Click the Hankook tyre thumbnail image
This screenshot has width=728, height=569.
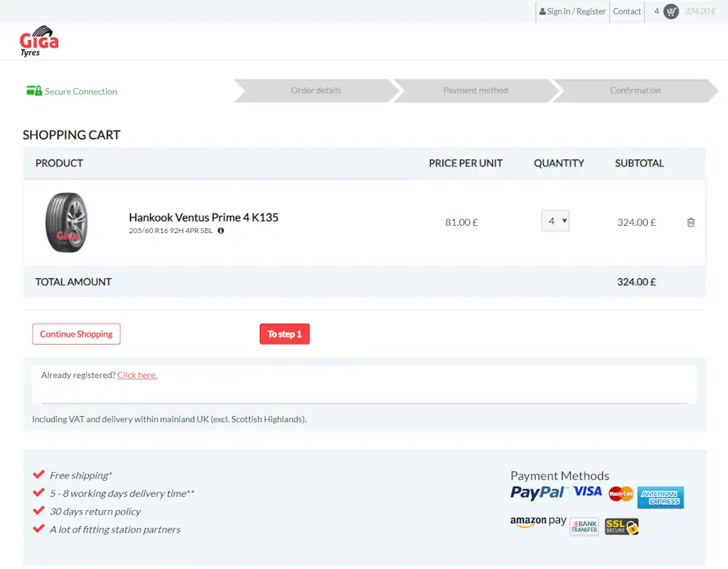click(x=66, y=222)
